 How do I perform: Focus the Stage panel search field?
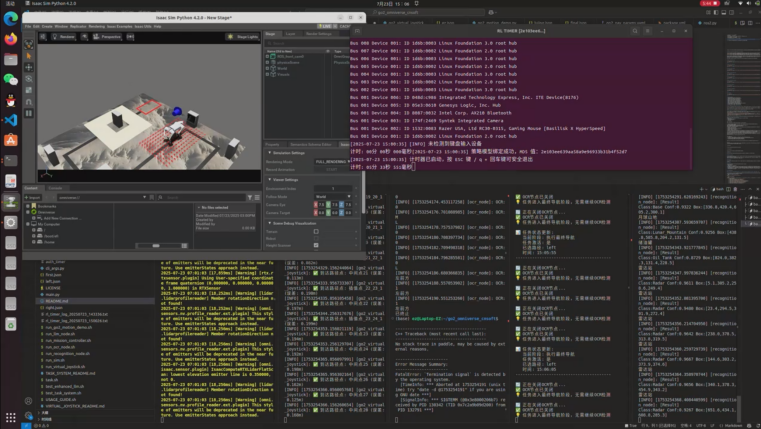pyautogui.click(x=305, y=43)
